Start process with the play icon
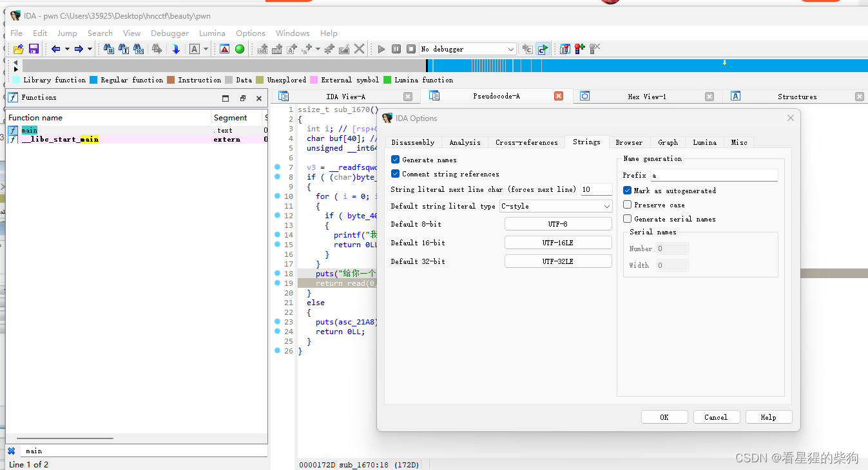The height and width of the screenshot is (470, 868). pyautogui.click(x=381, y=49)
